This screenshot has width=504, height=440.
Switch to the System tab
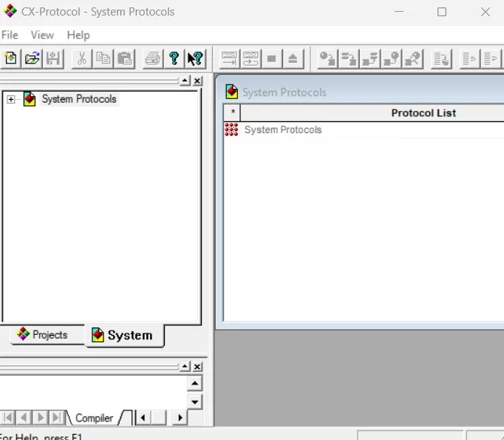(x=125, y=335)
